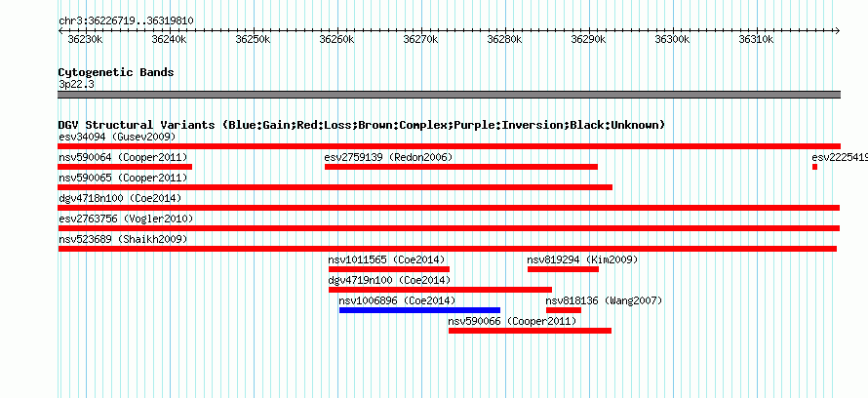Click the small esv2225419 red marker
868x398 pixels.
(x=815, y=167)
